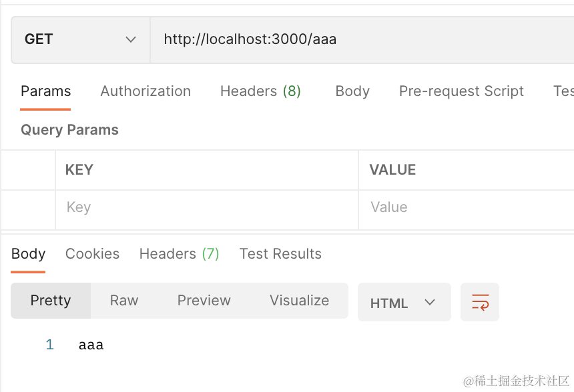Switch to Raw response view

point(124,301)
